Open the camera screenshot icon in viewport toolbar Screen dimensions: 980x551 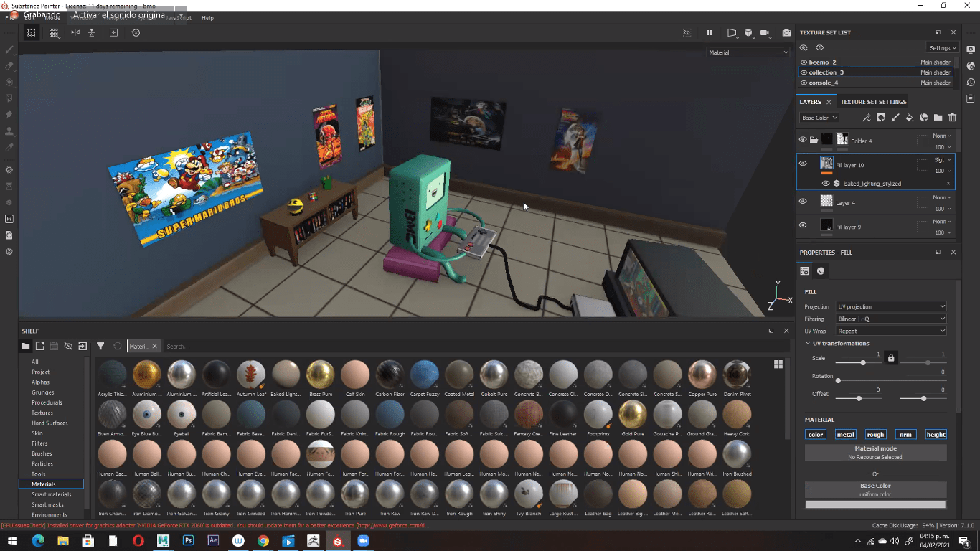tap(786, 33)
